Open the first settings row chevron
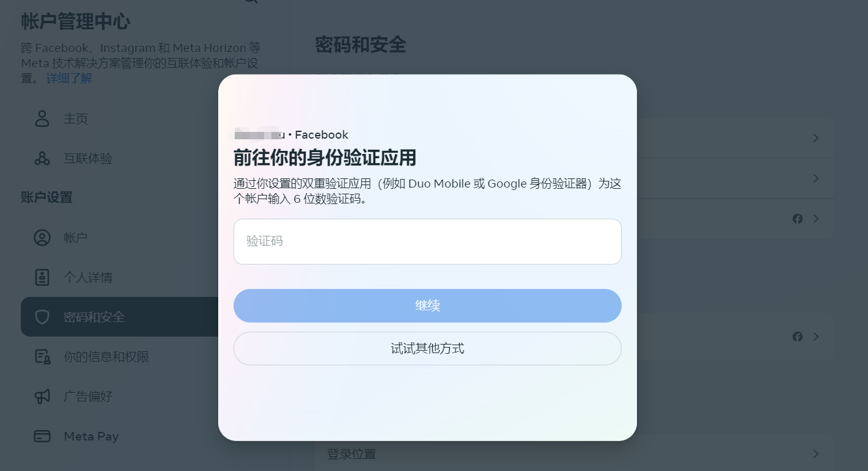Screen dimensions: 868x471 coord(816,139)
